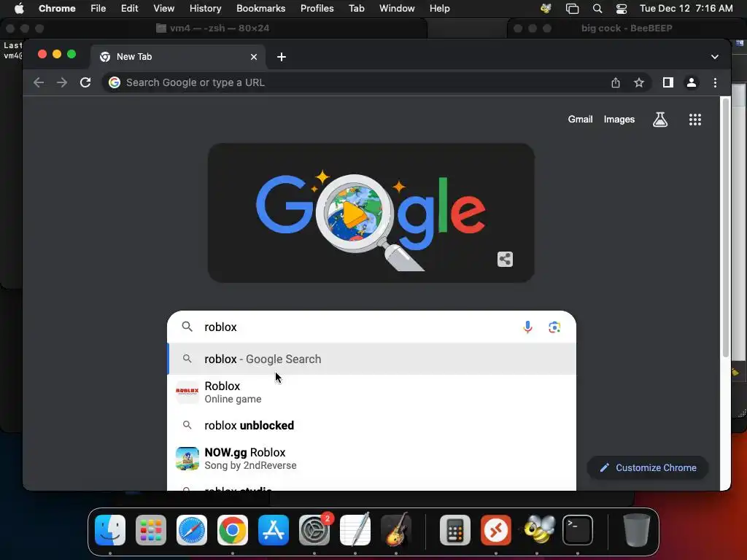
Task: Click the Customize Chrome button
Action: click(x=648, y=467)
